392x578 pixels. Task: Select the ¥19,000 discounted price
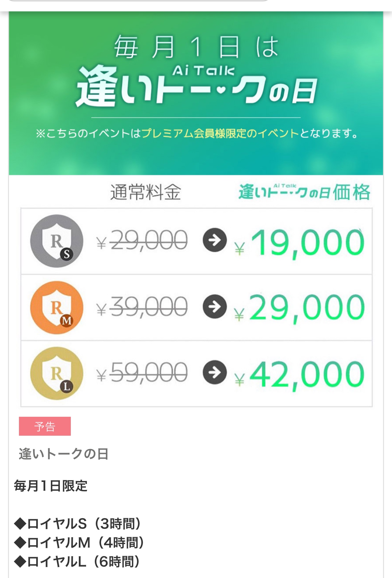coord(299,243)
